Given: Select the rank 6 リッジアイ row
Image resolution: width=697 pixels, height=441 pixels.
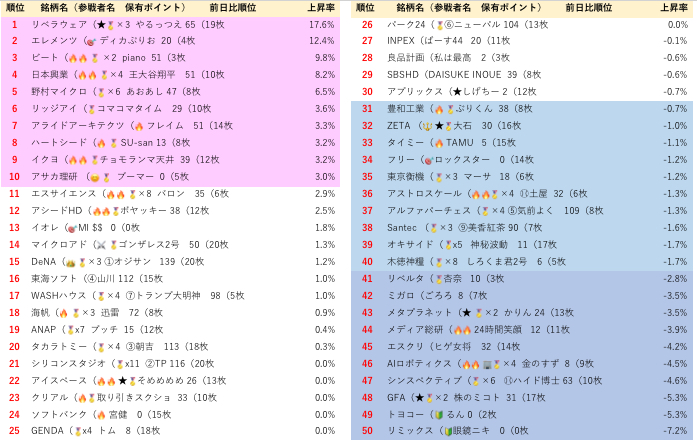Looking at the screenshot, I should tap(171, 108).
